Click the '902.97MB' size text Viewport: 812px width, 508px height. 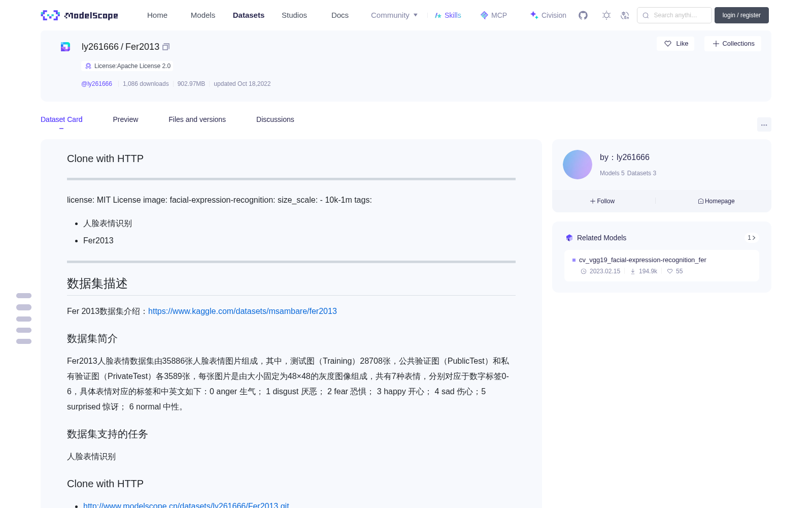191,84
